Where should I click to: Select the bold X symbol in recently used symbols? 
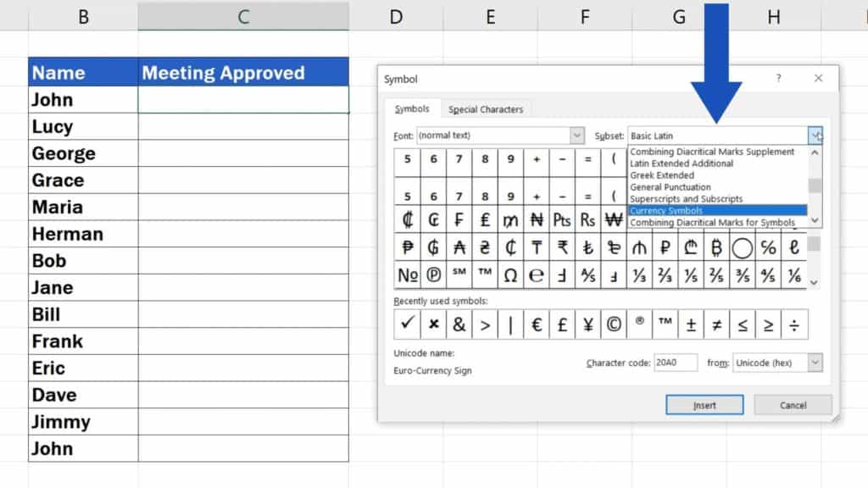point(436,321)
